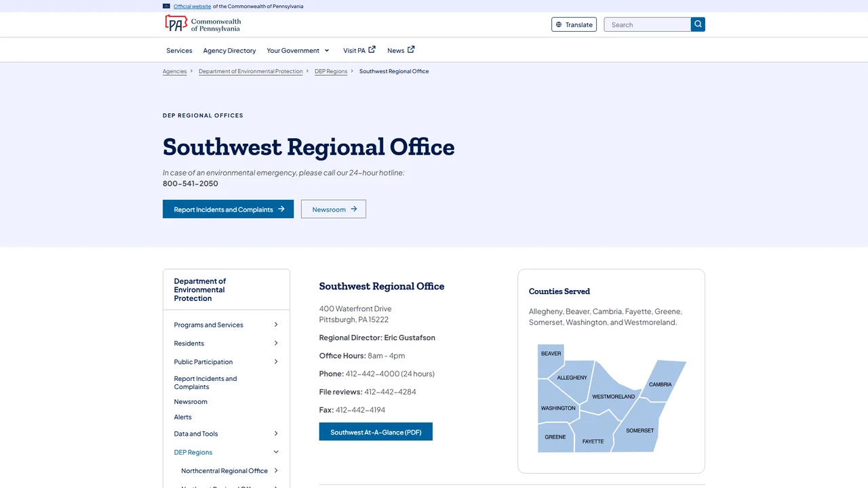Viewport: 868px width, 488px height.
Task: Open the News navigation item
Action: pyautogui.click(x=401, y=50)
